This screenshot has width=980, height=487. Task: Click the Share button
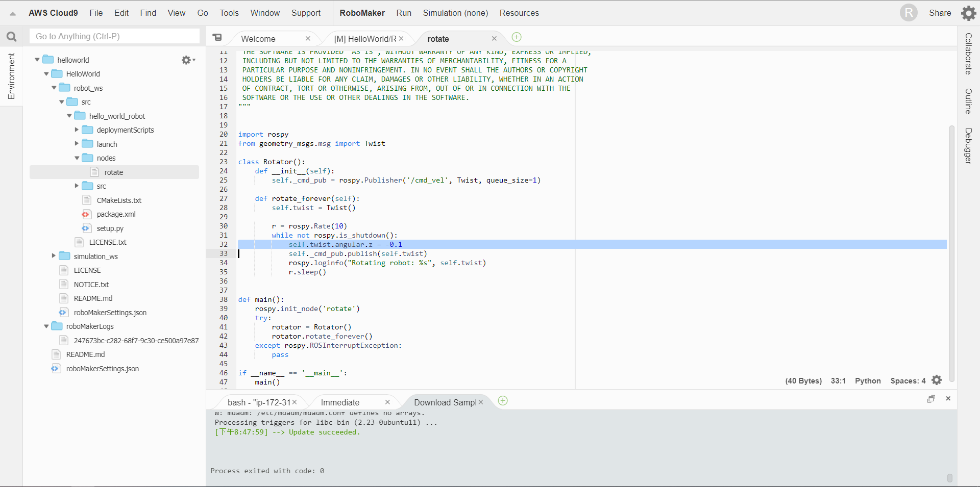click(940, 13)
